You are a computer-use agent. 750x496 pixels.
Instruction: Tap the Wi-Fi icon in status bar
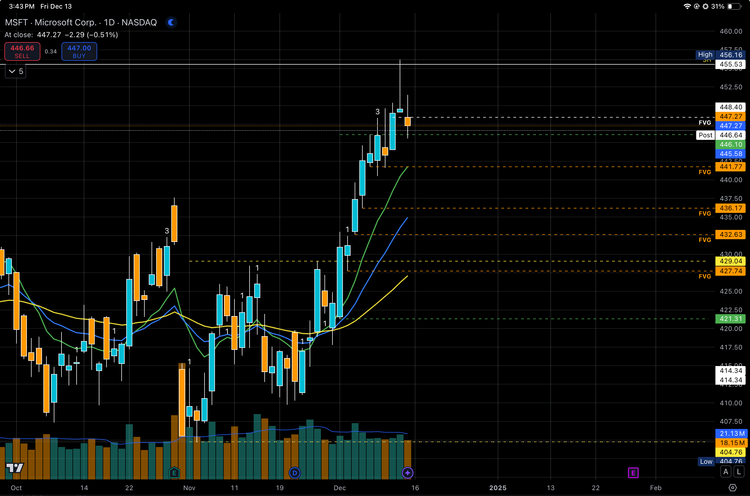click(687, 6)
